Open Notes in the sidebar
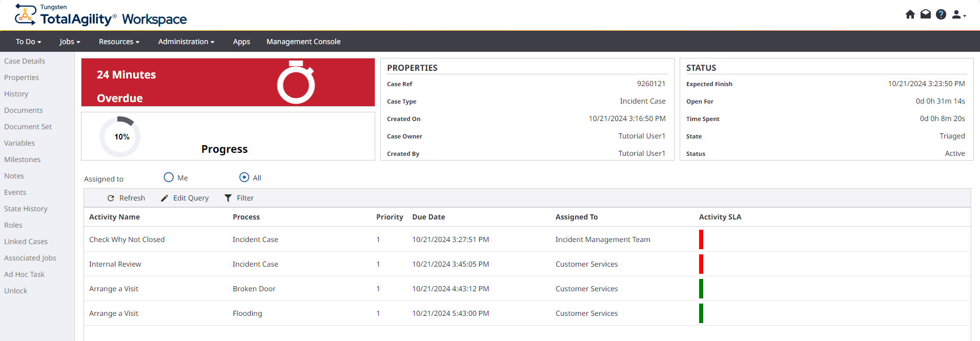Screen dimensions: 980x341 (x=14, y=176)
